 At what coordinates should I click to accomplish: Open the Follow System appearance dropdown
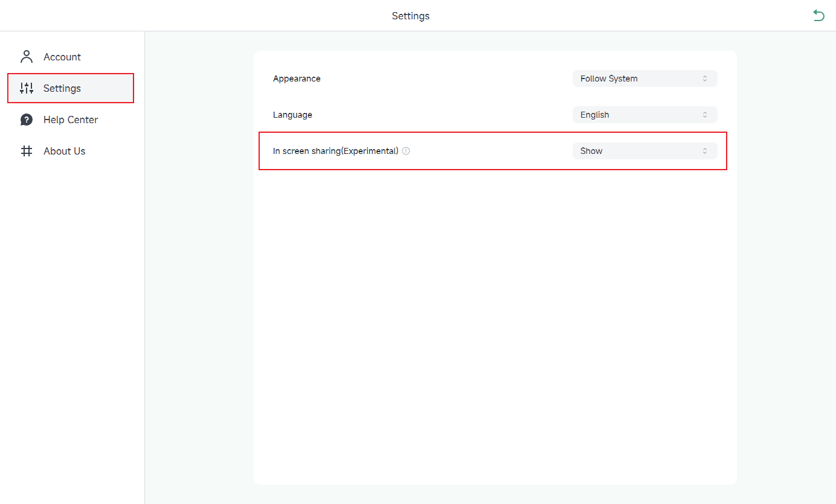(645, 78)
